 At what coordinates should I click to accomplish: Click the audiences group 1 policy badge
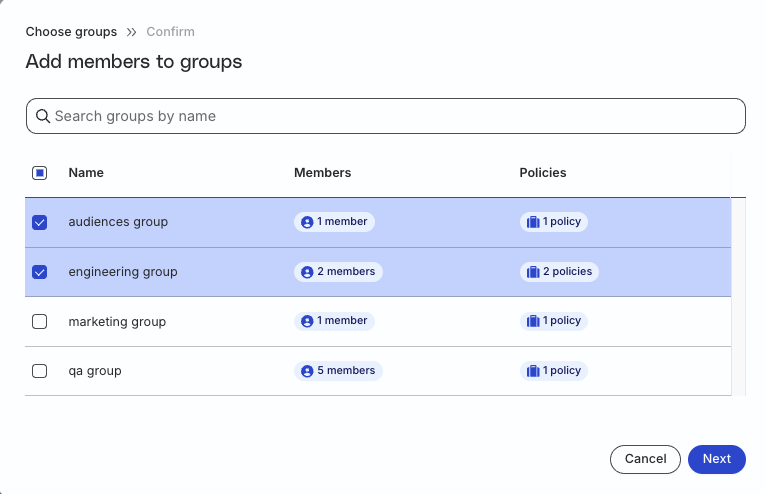553,222
